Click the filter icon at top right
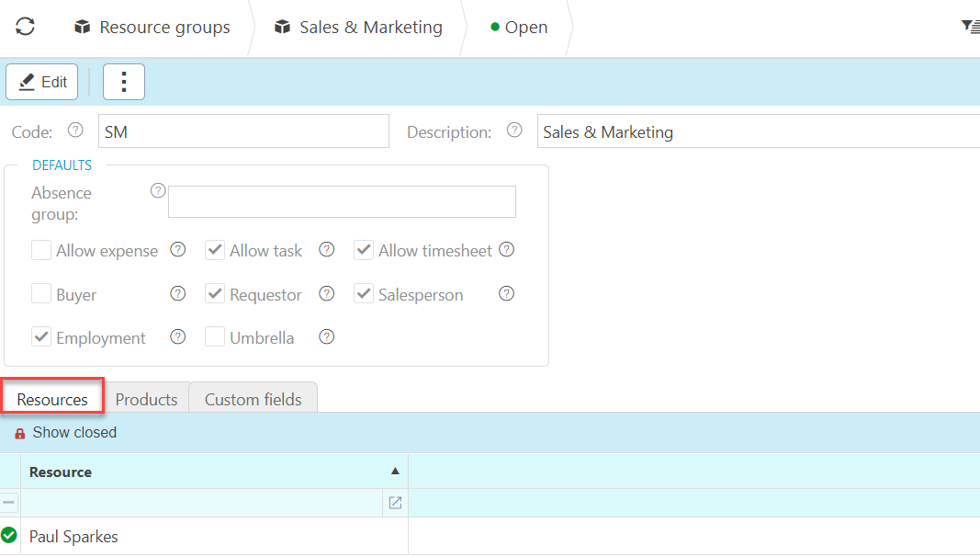 [970, 27]
